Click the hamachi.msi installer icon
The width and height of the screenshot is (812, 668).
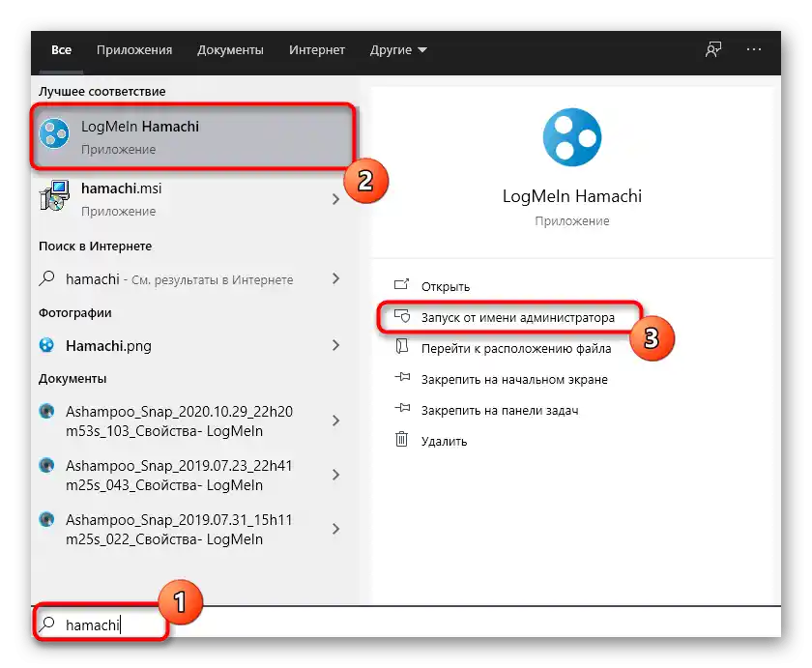(54, 198)
